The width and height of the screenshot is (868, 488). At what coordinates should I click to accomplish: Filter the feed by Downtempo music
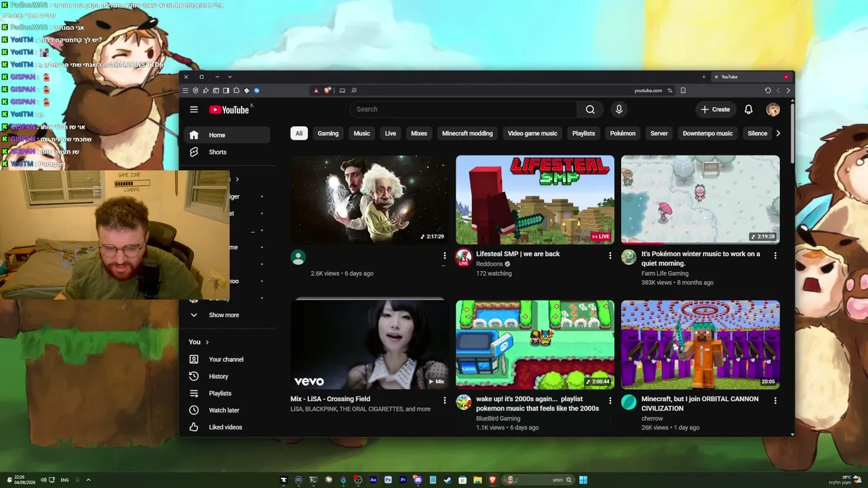click(708, 134)
